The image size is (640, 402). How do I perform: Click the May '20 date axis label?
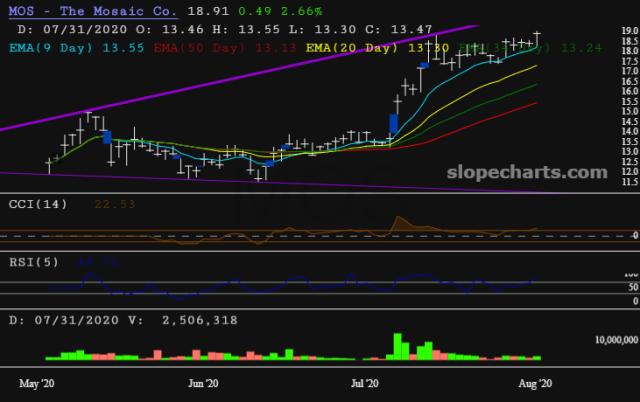[x=38, y=383]
